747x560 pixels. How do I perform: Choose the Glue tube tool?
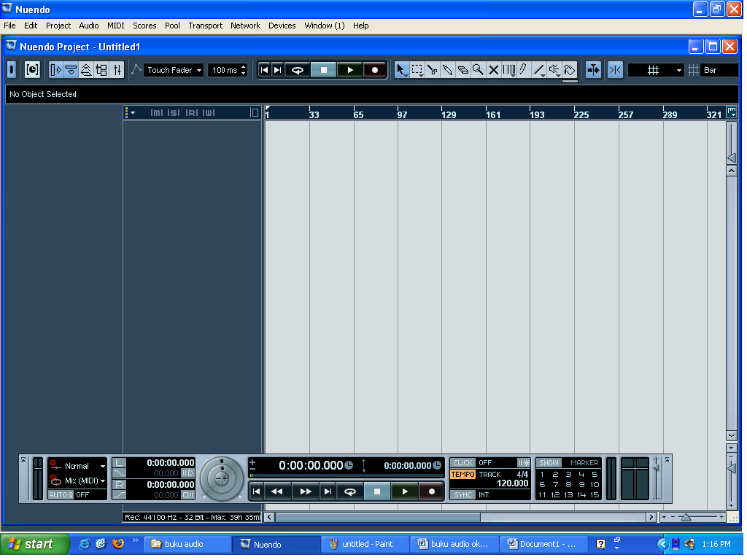click(448, 70)
